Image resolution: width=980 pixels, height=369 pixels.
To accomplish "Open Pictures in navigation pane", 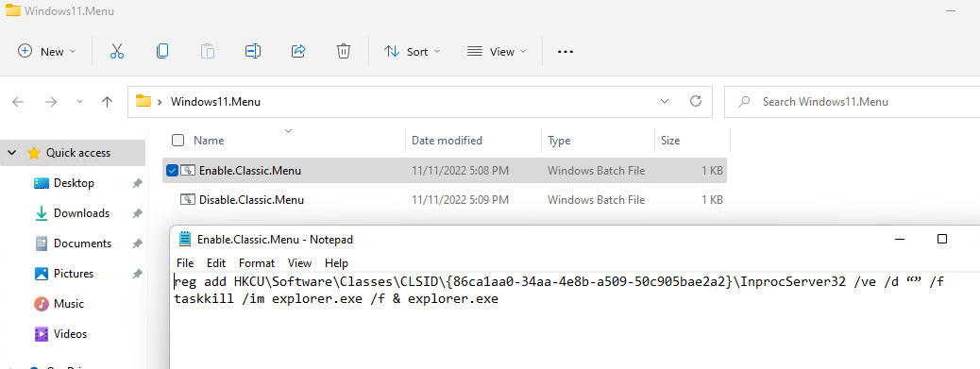I will [x=73, y=274].
